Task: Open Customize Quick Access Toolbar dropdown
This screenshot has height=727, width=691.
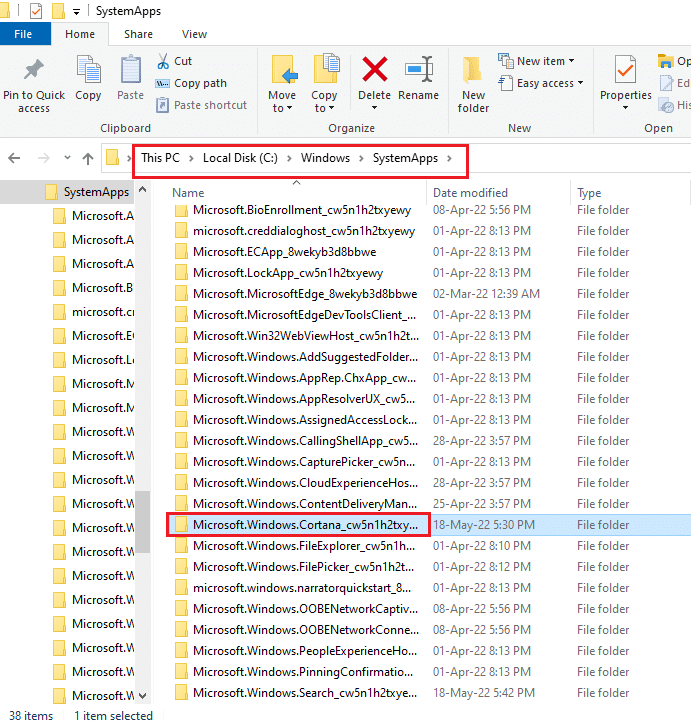Action: 77,12
